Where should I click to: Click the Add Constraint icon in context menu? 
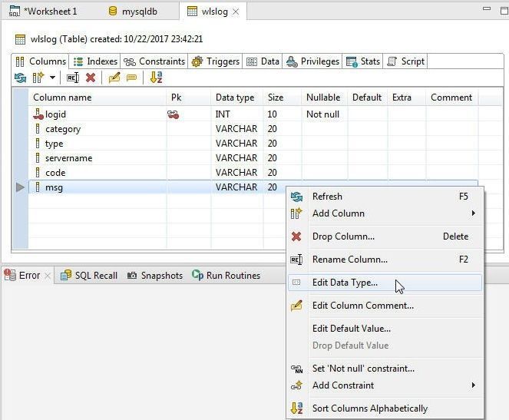click(x=296, y=385)
